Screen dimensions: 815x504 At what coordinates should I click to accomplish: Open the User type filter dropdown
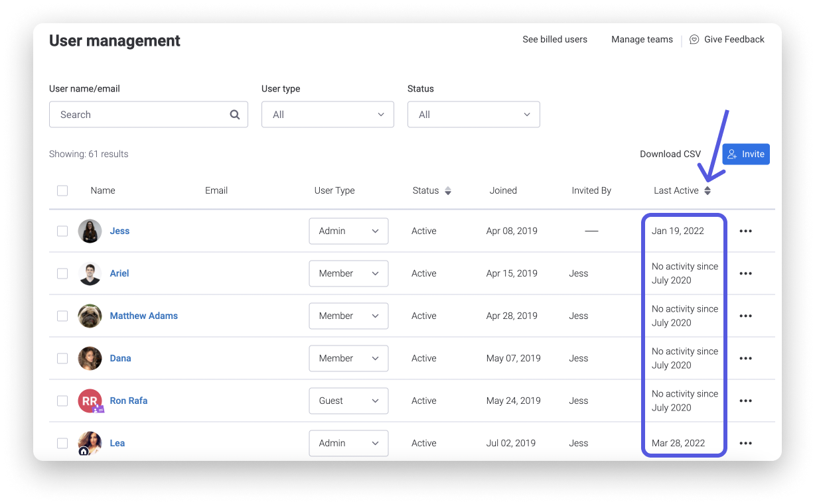coord(327,114)
